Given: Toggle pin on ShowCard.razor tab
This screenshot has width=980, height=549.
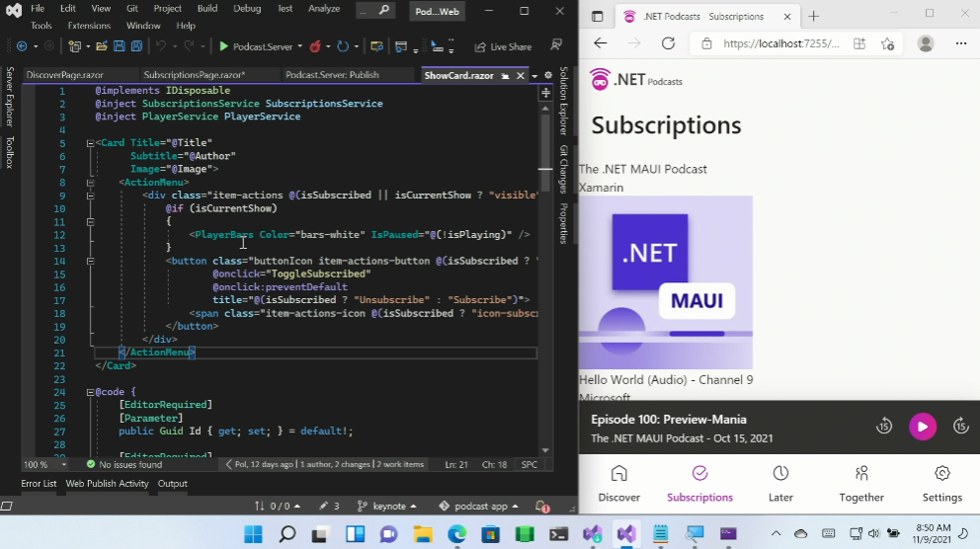Looking at the screenshot, I should (505, 76).
